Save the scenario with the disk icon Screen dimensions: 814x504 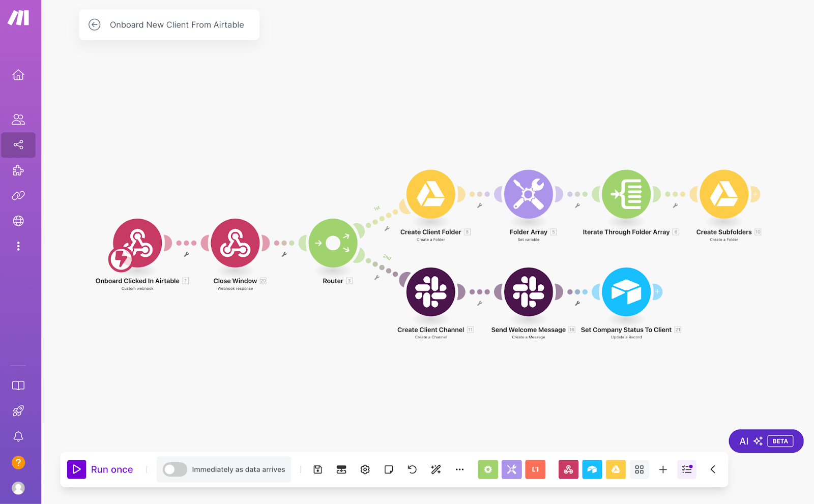(318, 469)
